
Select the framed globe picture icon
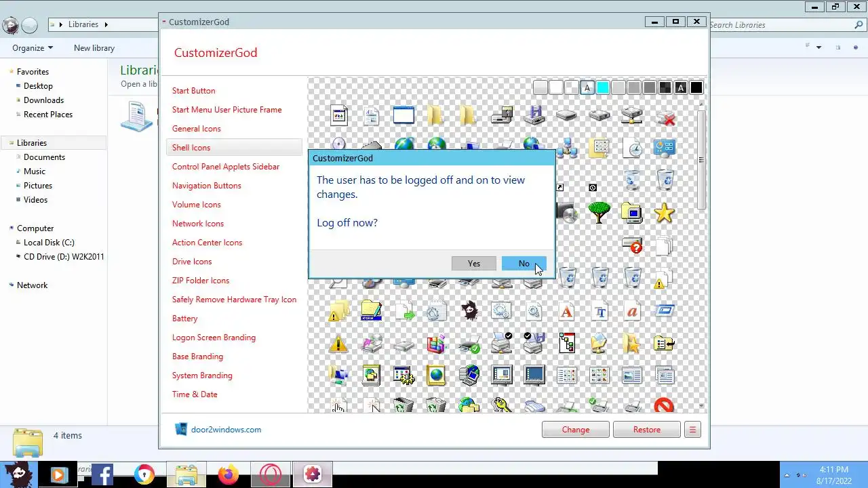(436, 375)
